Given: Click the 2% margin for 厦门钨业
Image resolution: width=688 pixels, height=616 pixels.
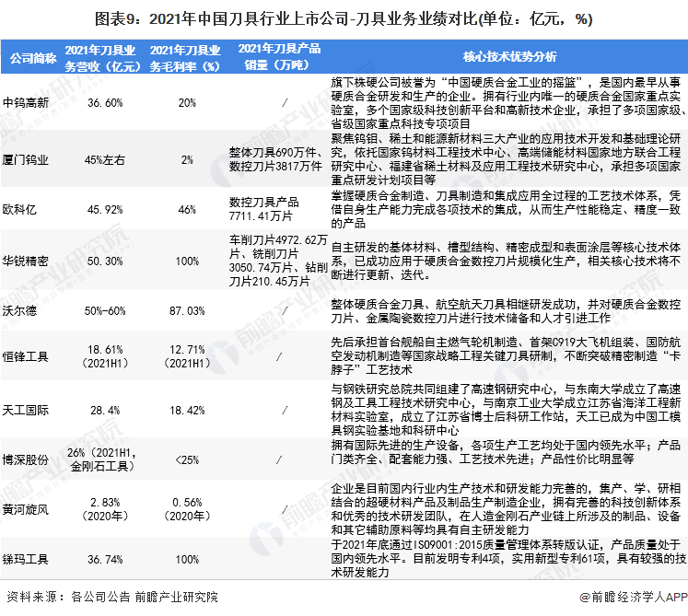Looking at the screenshot, I should click(187, 159).
